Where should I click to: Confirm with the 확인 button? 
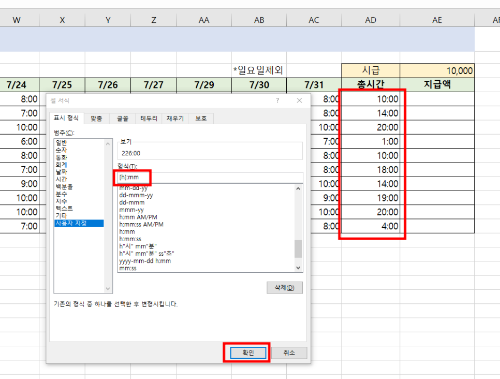pos(248,353)
